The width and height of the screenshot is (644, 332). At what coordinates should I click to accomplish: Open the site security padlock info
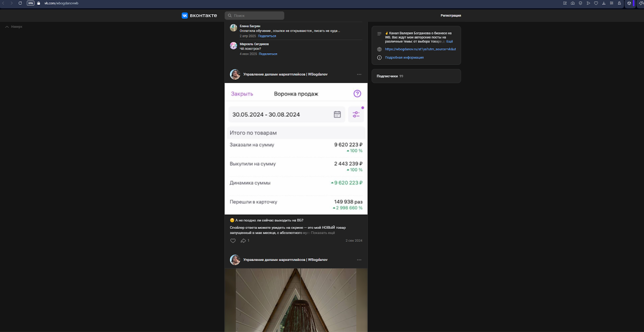pyautogui.click(x=39, y=3)
